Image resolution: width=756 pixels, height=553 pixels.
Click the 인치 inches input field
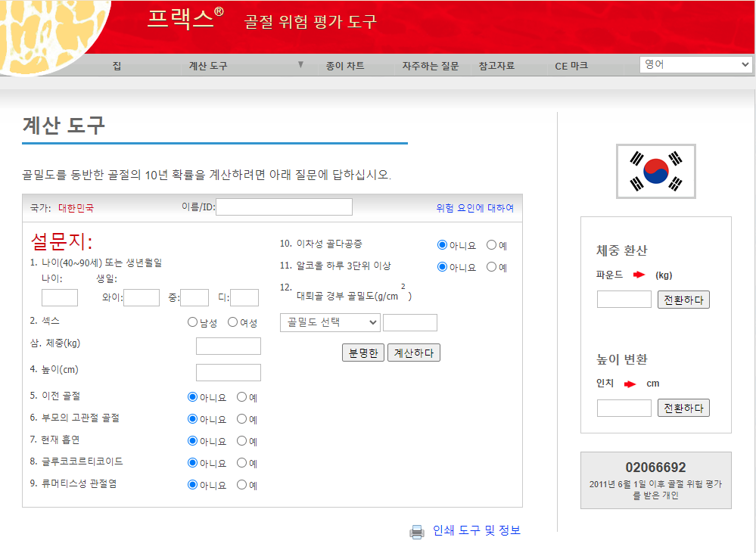point(624,408)
